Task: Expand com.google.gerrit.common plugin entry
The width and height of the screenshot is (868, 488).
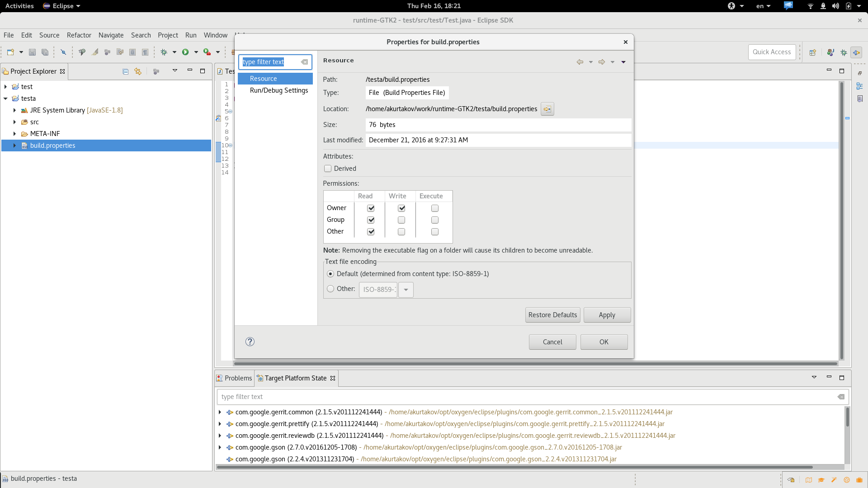Action: [220, 412]
